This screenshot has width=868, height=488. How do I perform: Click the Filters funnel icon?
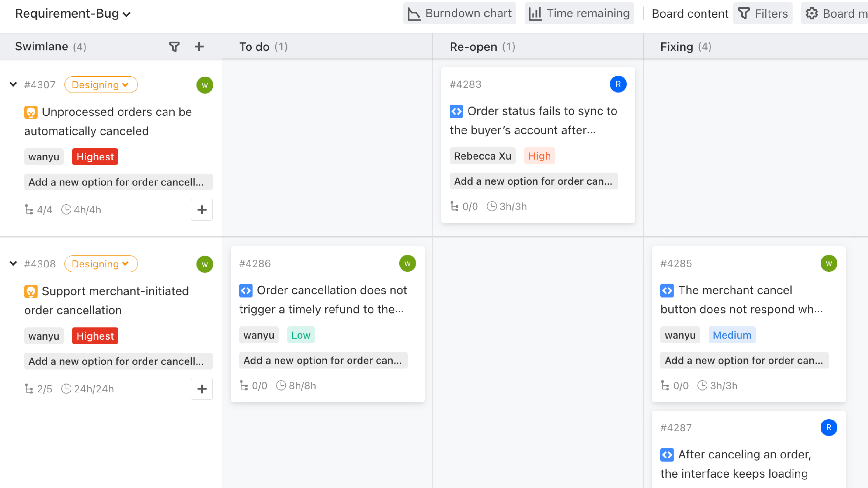click(x=745, y=13)
